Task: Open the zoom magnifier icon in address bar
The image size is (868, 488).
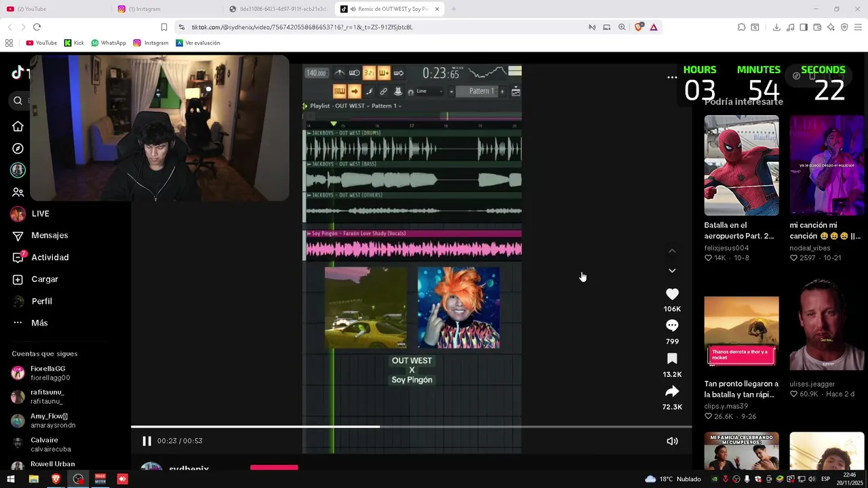Action: click(x=622, y=27)
